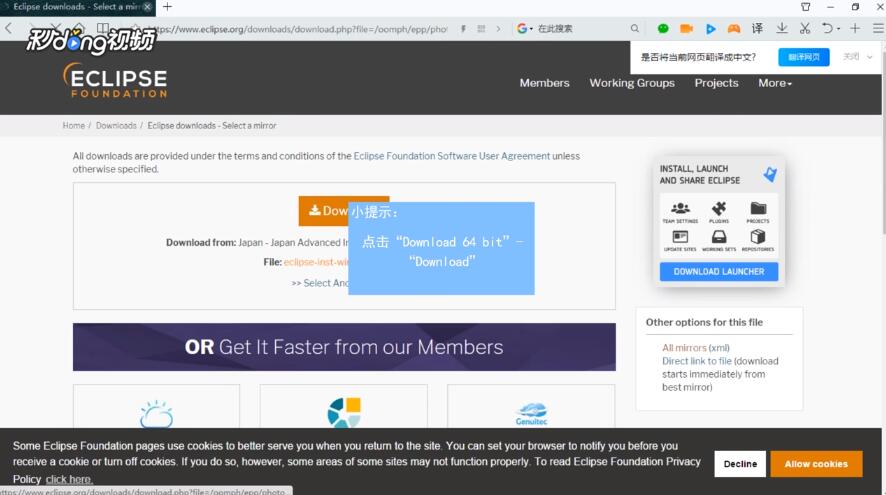This screenshot has width=886, height=495.
Task: Click the browser back arrow
Action: (x=8, y=28)
